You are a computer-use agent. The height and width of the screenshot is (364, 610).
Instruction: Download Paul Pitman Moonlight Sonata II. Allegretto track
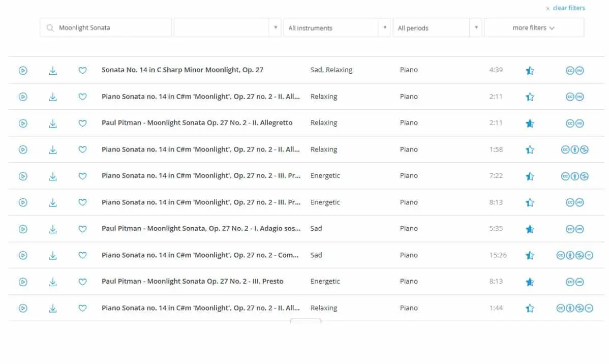[53, 123]
